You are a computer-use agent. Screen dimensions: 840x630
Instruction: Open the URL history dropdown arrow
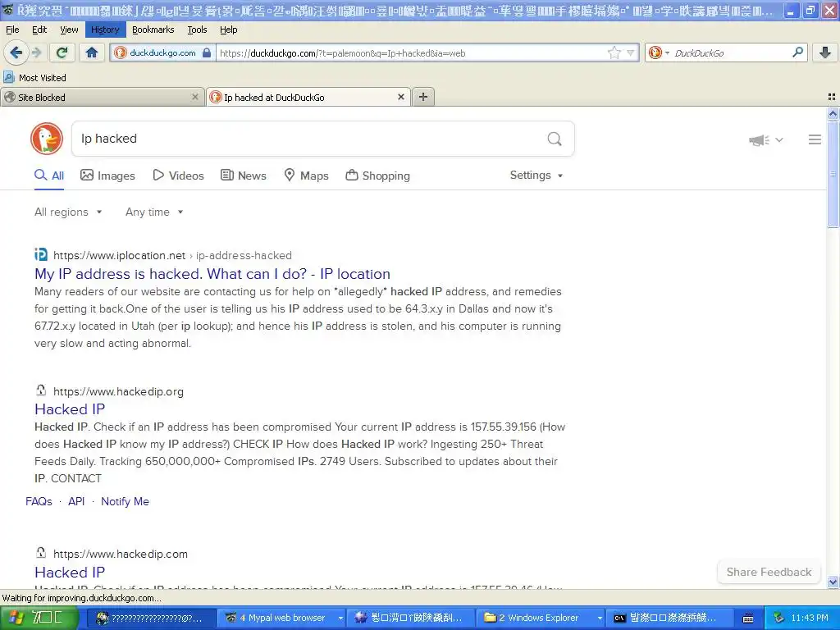point(631,52)
